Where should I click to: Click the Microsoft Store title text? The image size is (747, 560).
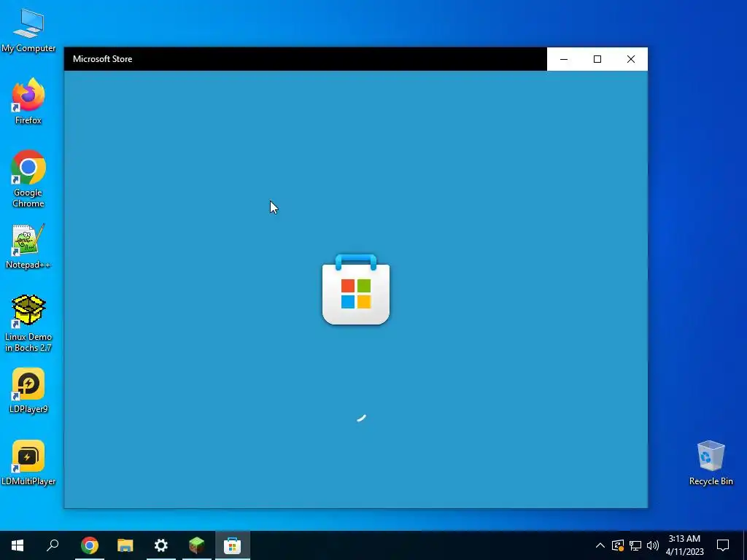pos(102,59)
